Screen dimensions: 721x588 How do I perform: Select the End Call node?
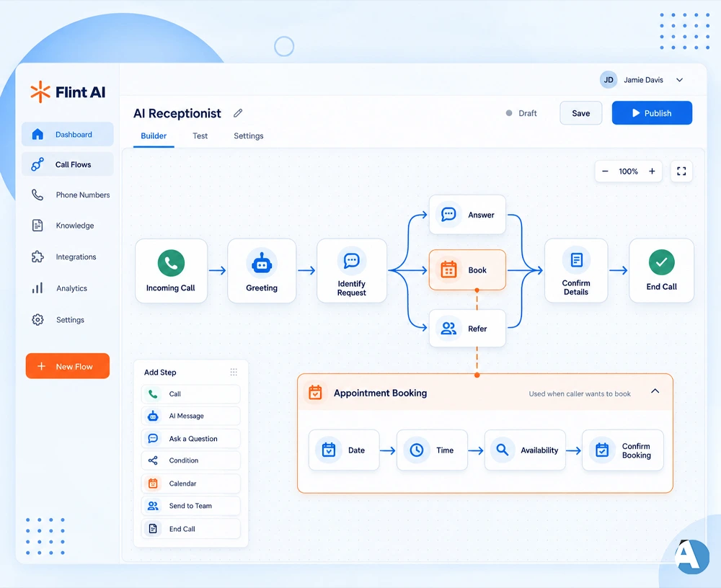pos(661,270)
